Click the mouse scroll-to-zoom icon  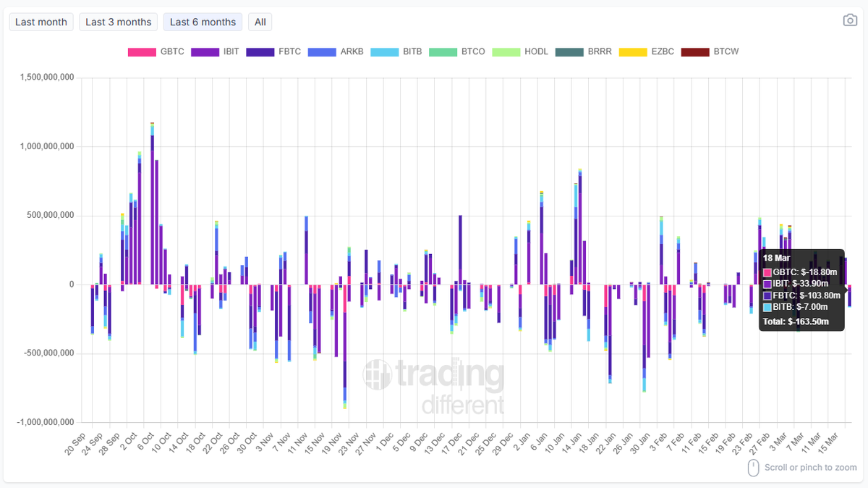coord(752,468)
